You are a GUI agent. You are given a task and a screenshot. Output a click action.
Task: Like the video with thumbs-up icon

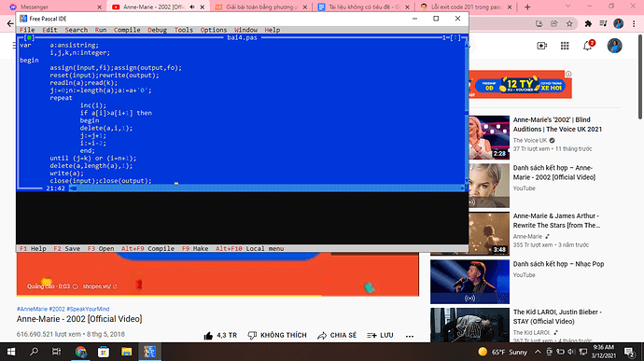[208, 336]
